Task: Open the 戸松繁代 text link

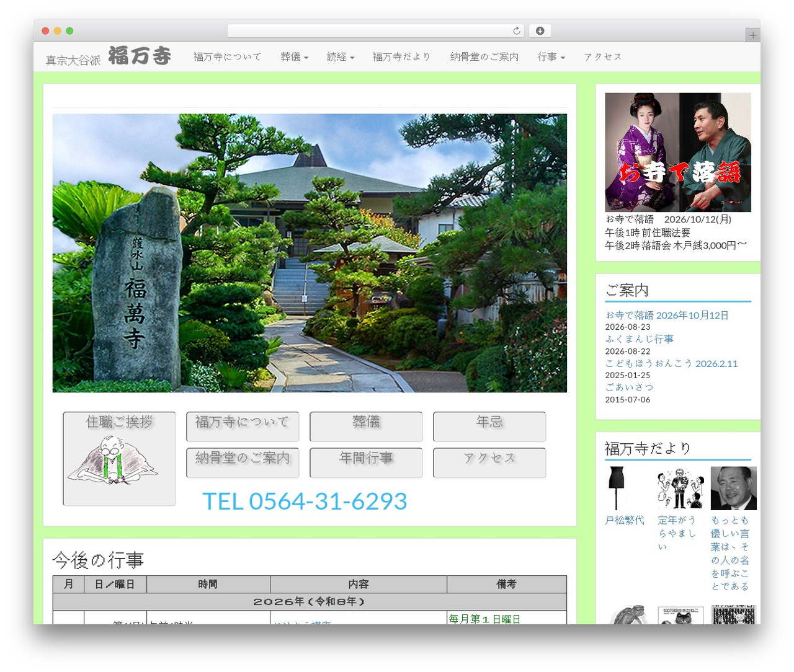Action: [x=625, y=520]
